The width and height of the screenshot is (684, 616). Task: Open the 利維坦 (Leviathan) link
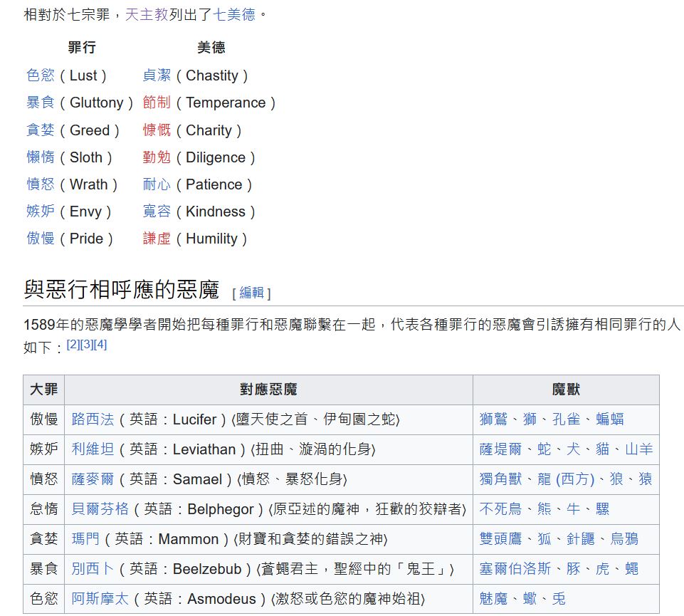click(x=93, y=449)
